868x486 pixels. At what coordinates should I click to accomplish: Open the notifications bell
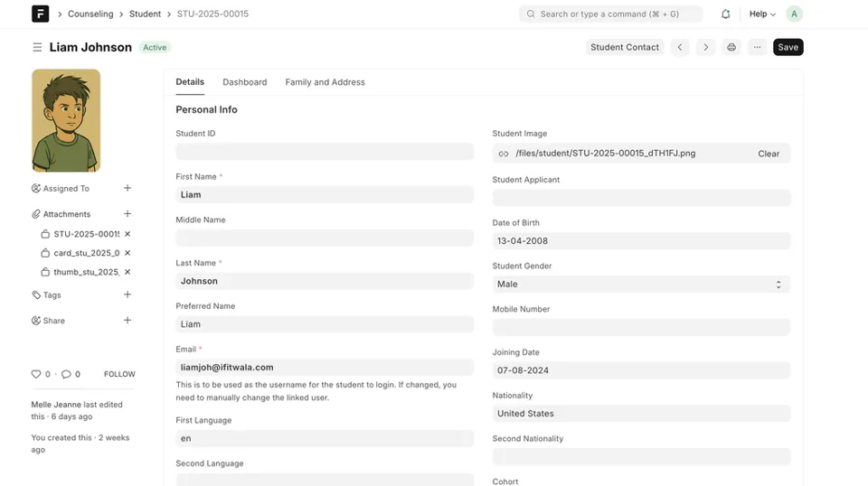click(x=725, y=14)
